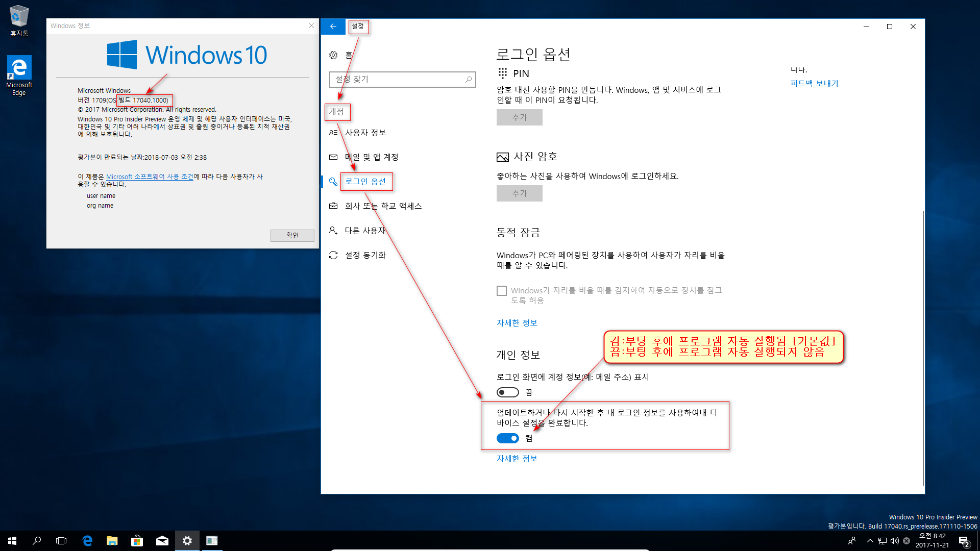Open Mail app from the taskbar
Viewport: 980px width, 551px height.
[x=162, y=541]
